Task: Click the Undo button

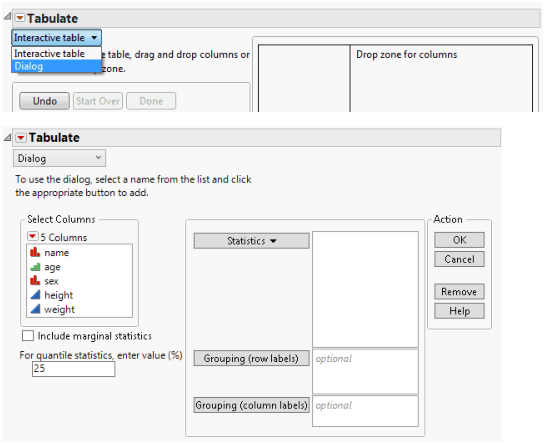Action: pos(44,101)
